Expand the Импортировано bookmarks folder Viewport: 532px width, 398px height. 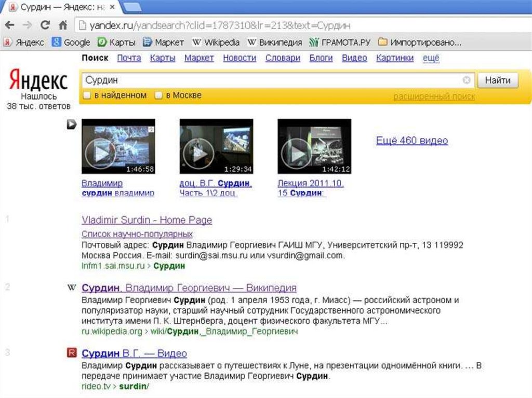click(420, 43)
